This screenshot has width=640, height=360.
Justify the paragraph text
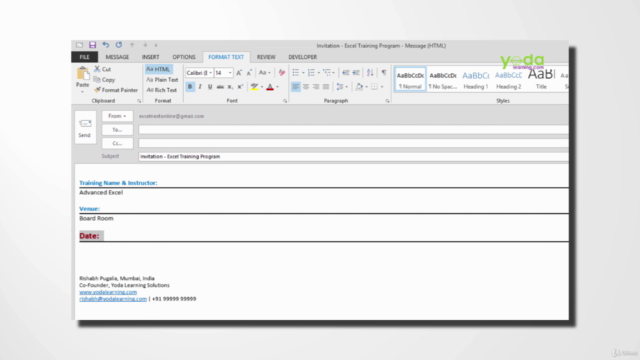[326, 87]
